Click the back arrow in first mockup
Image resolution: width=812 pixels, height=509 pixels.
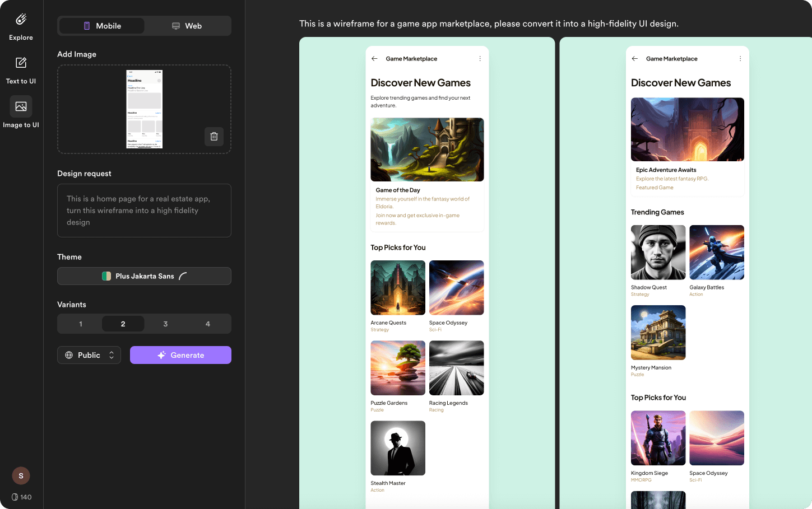374,59
